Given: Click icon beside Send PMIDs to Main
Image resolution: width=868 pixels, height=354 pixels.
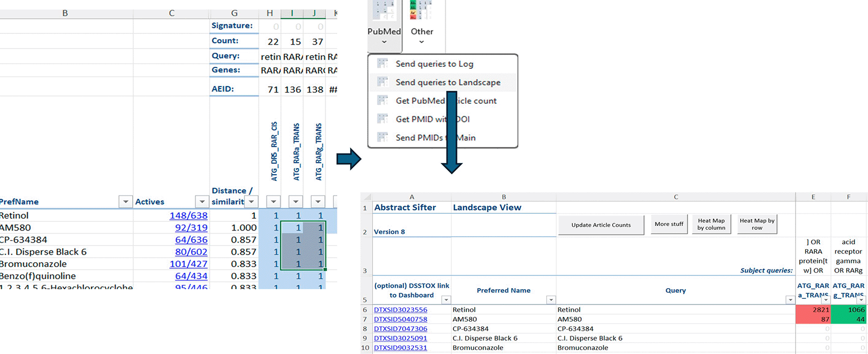Looking at the screenshot, I should tap(383, 137).
